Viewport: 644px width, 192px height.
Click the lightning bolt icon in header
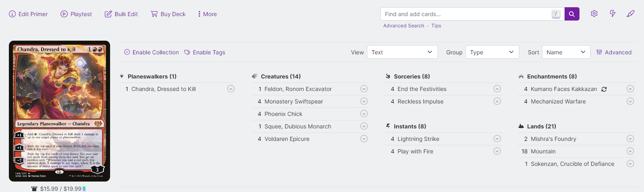pos(613,14)
